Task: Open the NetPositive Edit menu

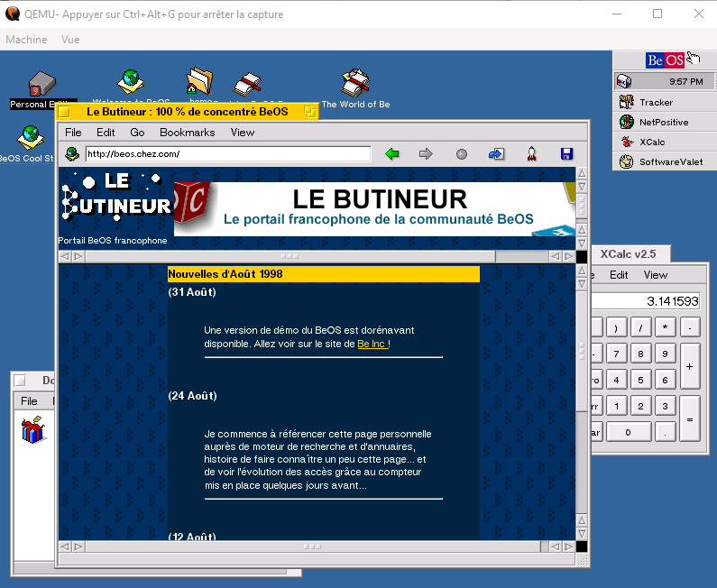Action: point(106,133)
